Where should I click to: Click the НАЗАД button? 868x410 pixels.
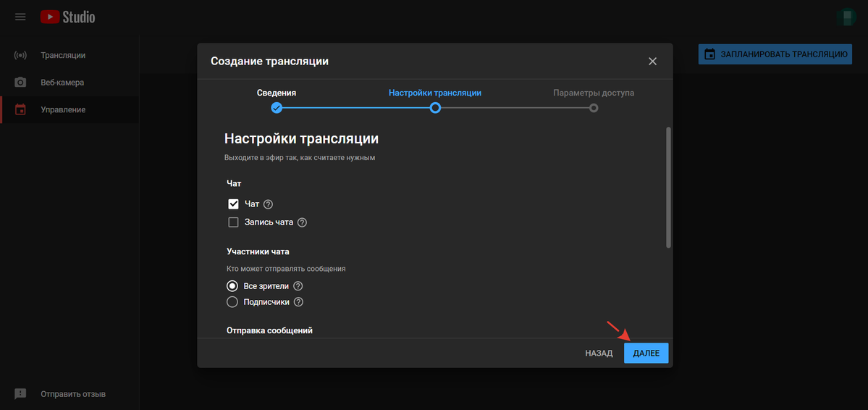(599, 353)
